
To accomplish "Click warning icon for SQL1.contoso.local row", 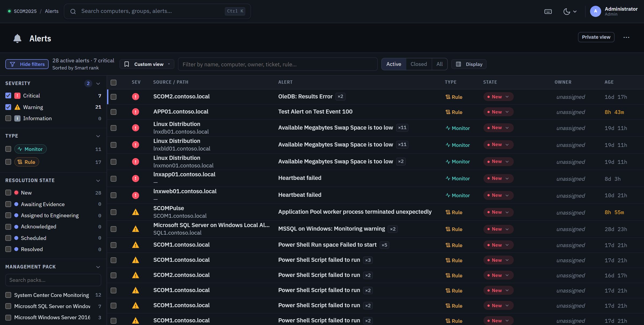I will point(136,229).
